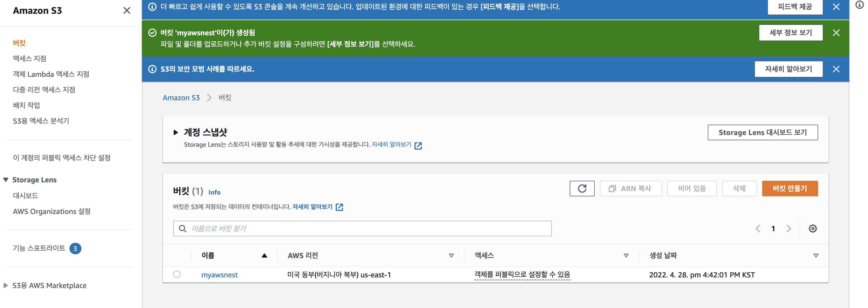Viewport: 868px width, 308px height.
Task: Open 배치 작업 in sidebar
Action: click(x=26, y=105)
